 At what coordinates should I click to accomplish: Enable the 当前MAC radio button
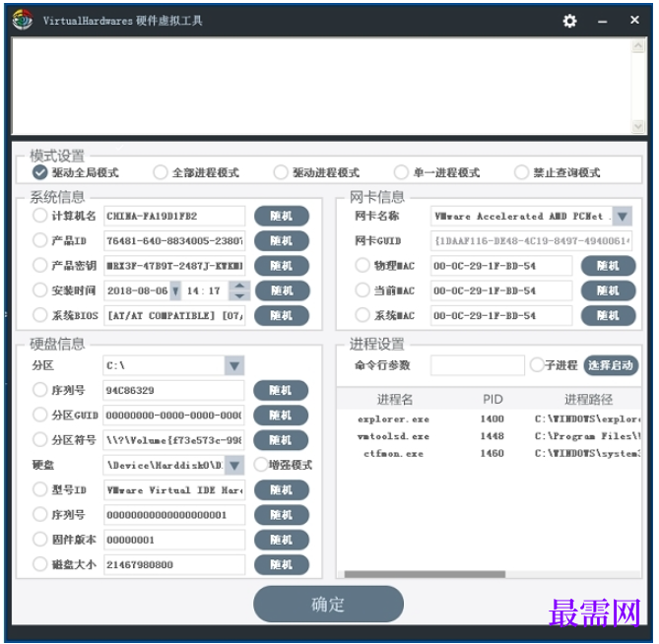pos(362,290)
